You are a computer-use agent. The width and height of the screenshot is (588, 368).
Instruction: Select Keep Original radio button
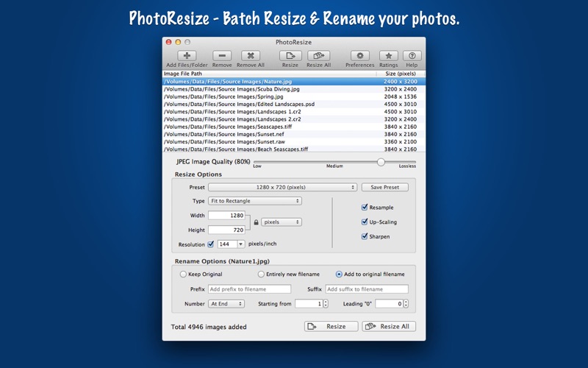183,274
